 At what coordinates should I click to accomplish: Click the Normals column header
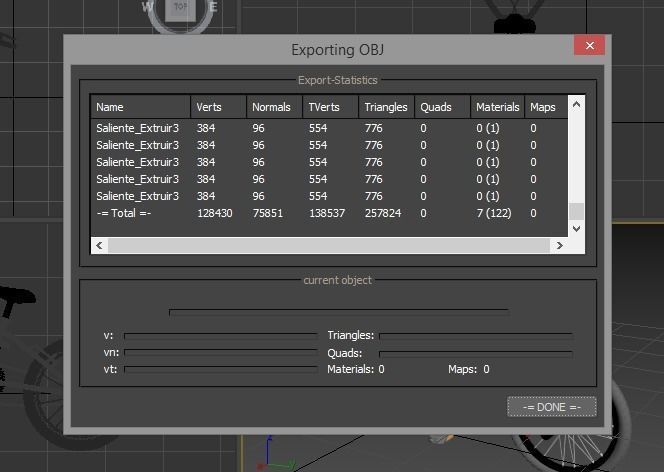tap(274, 107)
